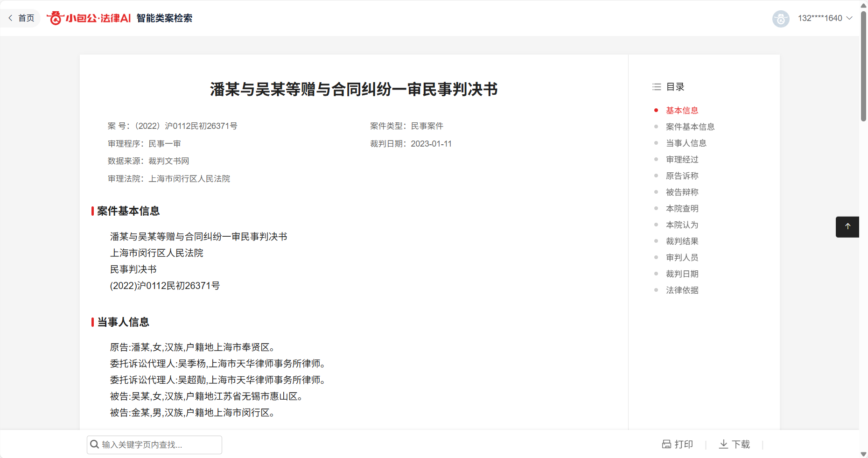868x458 pixels.
Task: Navigate to 原告诉称 in contents
Action: coord(682,176)
